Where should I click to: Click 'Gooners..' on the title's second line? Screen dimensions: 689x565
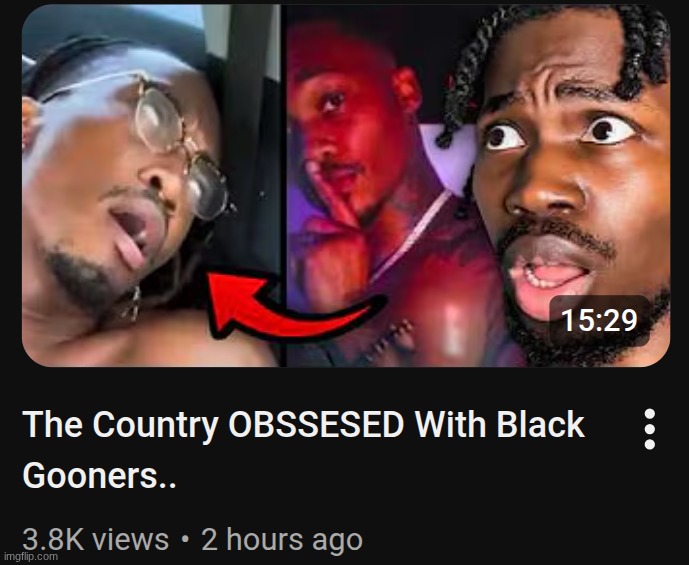(x=99, y=476)
